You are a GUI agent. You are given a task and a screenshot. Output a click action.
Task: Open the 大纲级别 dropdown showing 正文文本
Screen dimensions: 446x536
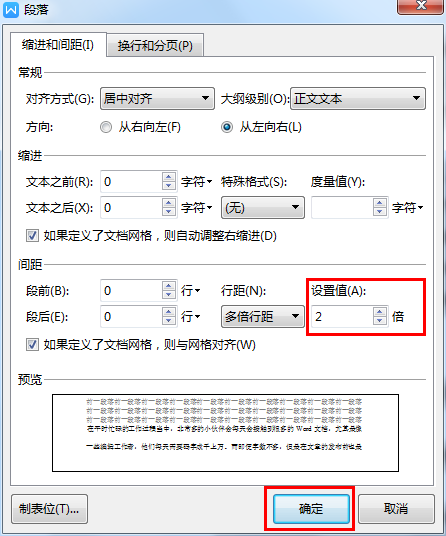click(x=358, y=98)
